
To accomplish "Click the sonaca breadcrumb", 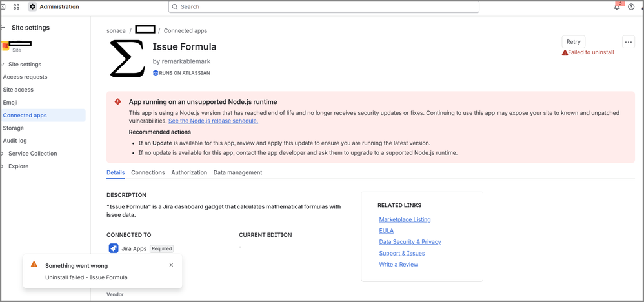I will point(116,31).
